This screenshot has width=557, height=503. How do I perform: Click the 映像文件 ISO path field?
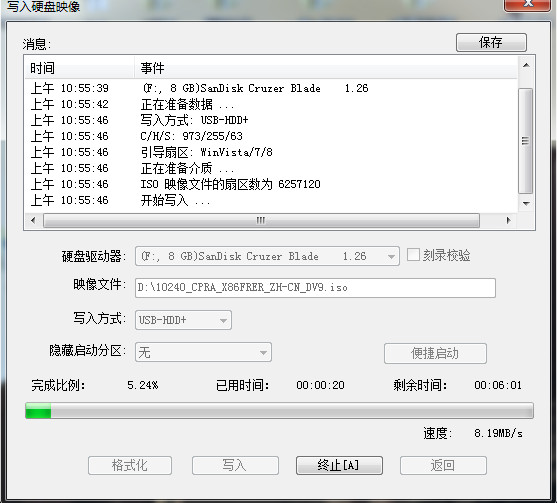point(315,288)
